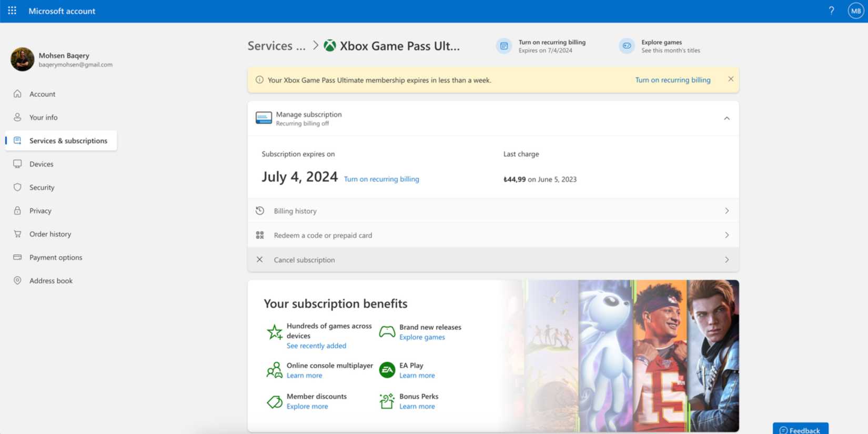Viewport: 868px width, 434px height.
Task: Dismiss the expiration warning banner
Action: (731, 79)
